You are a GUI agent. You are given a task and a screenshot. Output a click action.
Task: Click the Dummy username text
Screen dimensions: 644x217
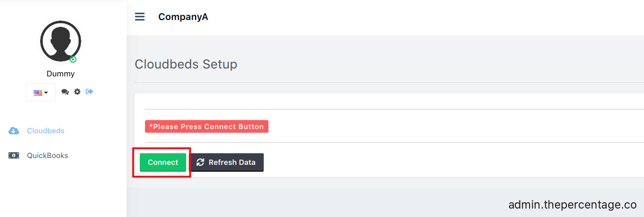click(61, 74)
